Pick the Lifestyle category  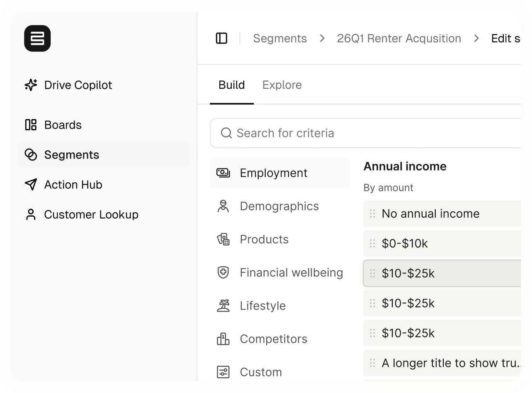tap(262, 306)
